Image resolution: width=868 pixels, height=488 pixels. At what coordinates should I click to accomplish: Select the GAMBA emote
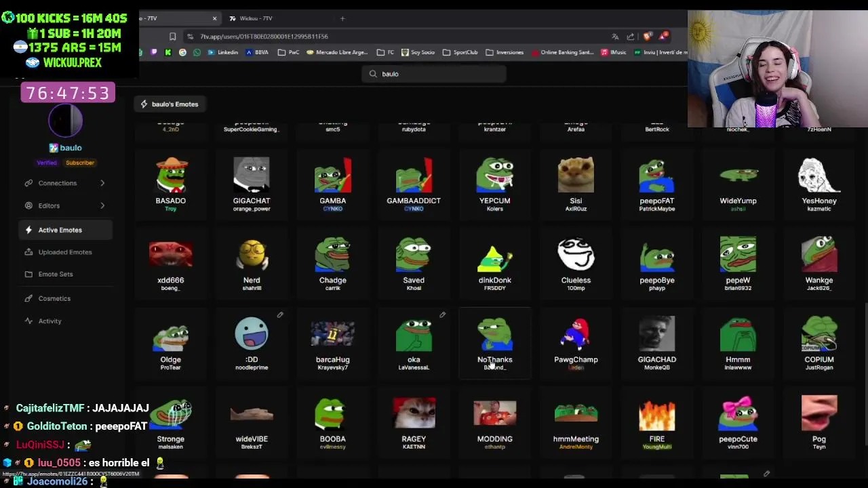pos(333,184)
